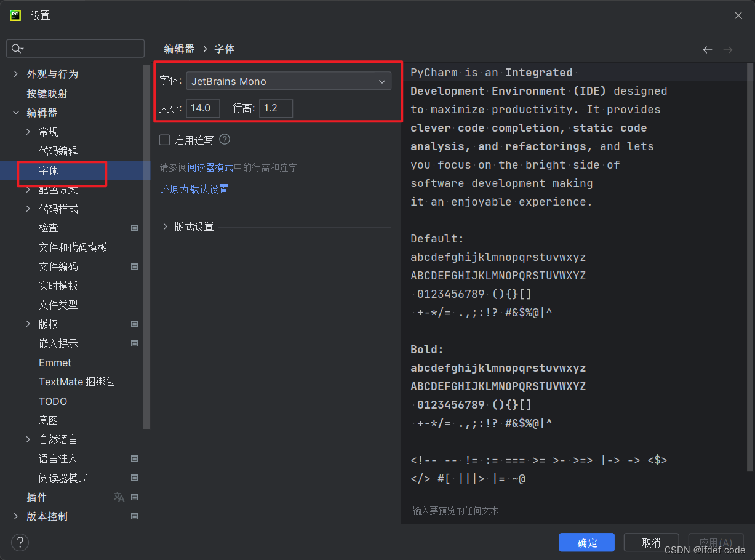This screenshot has width=755, height=560.
Task: Click the 'Bold:' line in font preview
Action: click(428, 350)
